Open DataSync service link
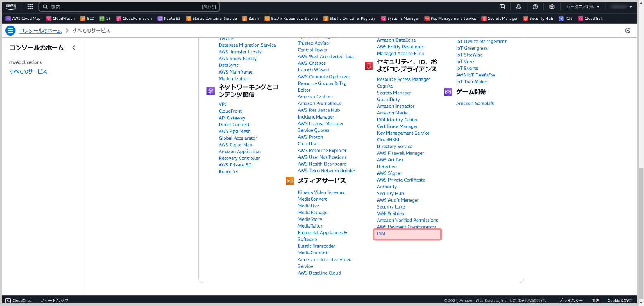 pyautogui.click(x=229, y=65)
